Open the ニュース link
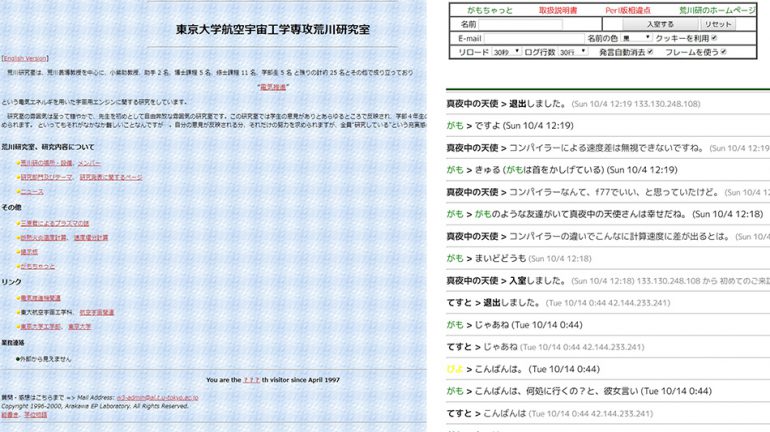The image size is (770, 432). pyautogui.click(x=32, y=192)
